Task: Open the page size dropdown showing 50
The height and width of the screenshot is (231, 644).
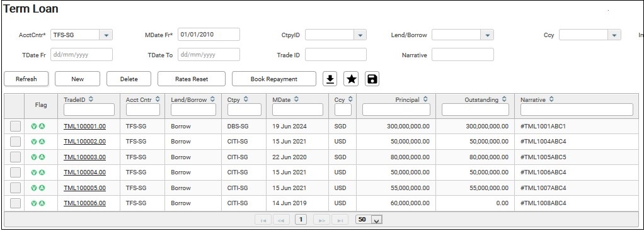Action: tap(377, 220)
